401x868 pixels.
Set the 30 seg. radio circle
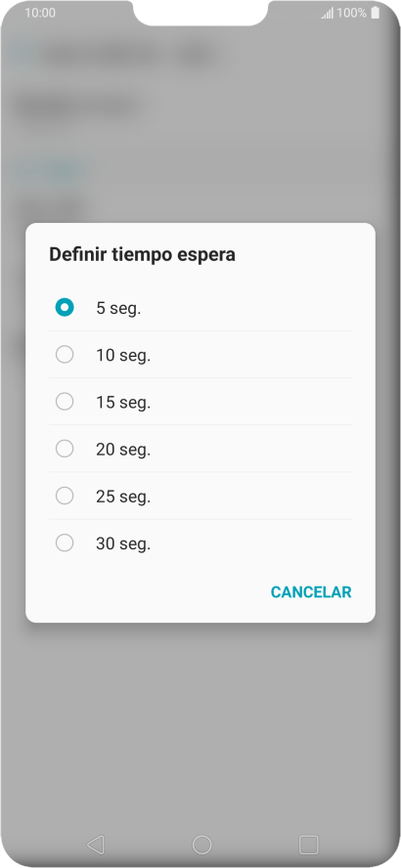click(65, 543)
